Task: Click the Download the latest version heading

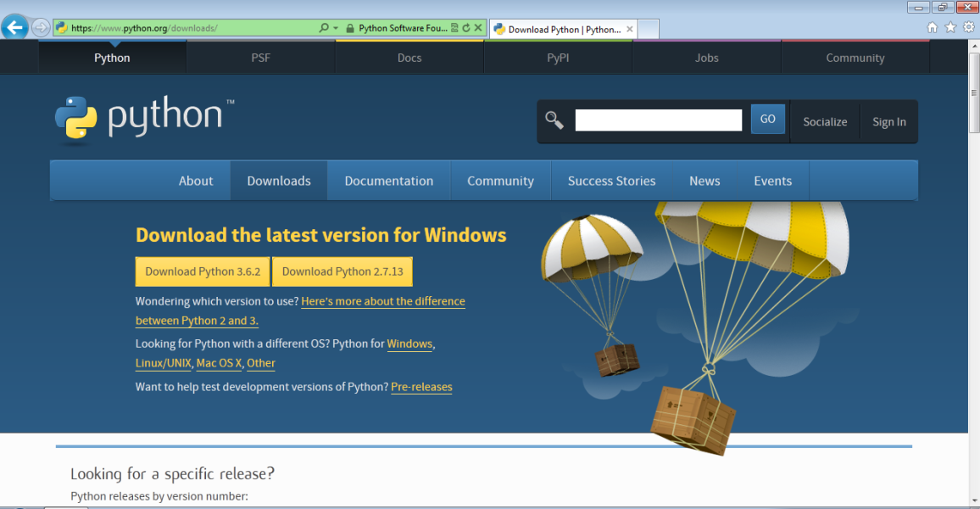Action: [x=320, y=235]
